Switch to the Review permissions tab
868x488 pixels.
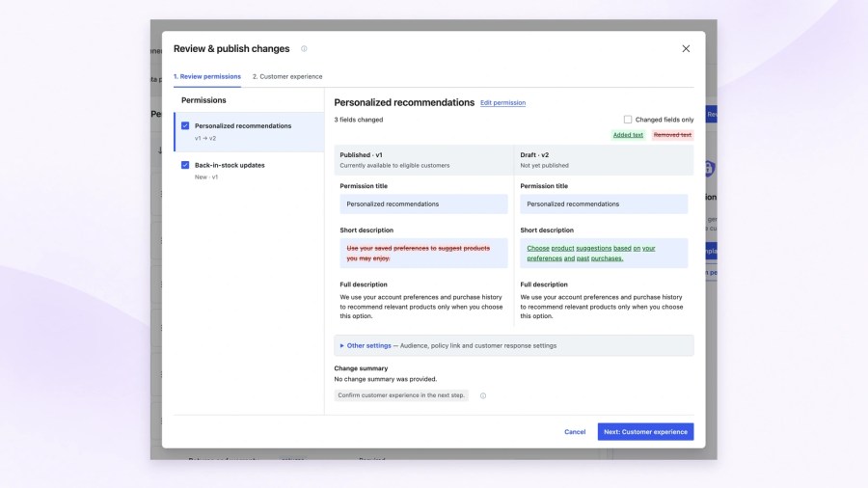click(x=207, y=76)
